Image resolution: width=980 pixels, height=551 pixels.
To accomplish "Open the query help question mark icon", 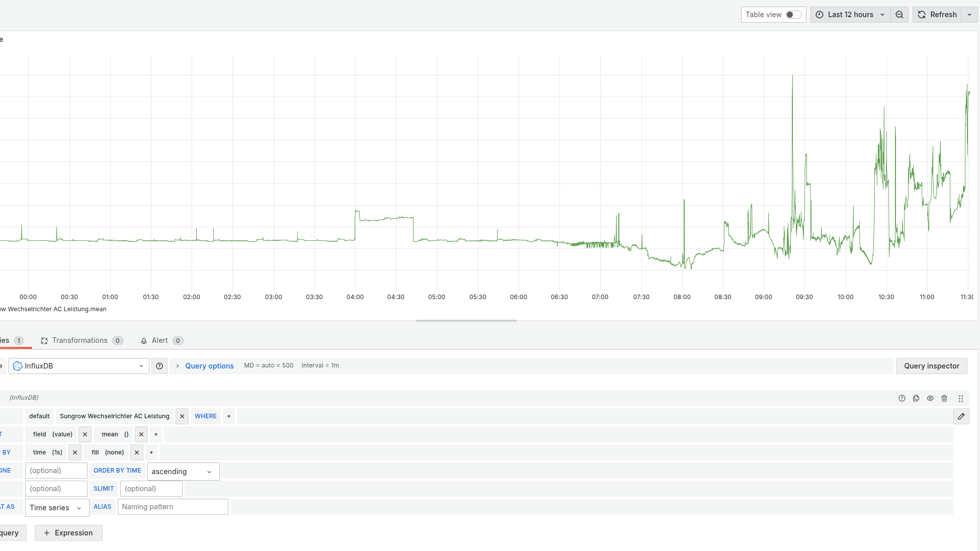I will coord(902,398).
